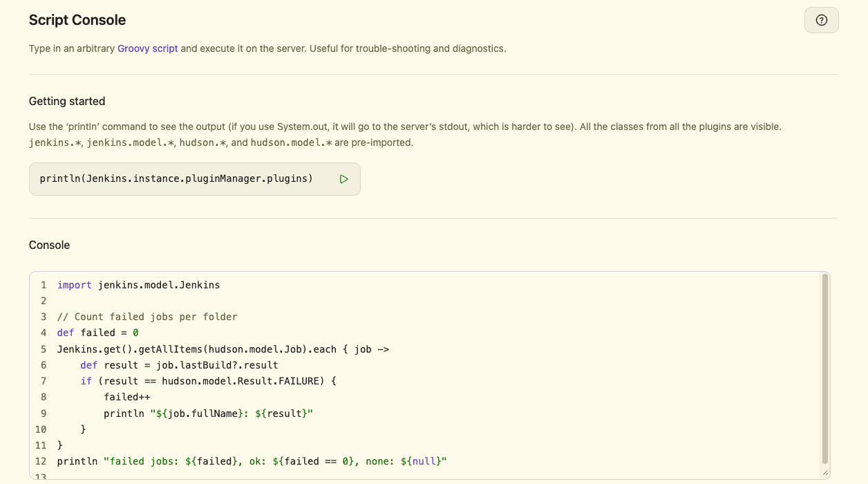Click line 1 import jenkins.model.Jenkins
The height and width of the screenshot is (484, 868).
click(139, 285)
